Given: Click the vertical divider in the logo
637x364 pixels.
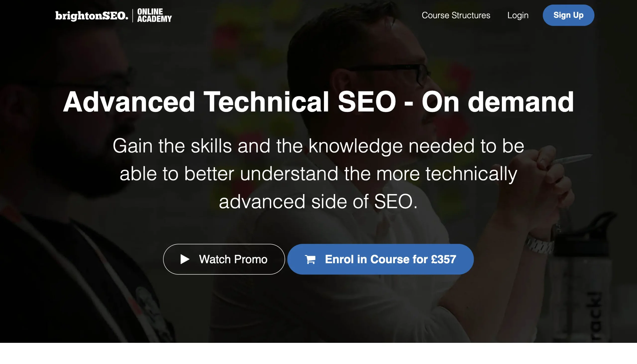Looking at the screenshot, I should pos(133,15).
